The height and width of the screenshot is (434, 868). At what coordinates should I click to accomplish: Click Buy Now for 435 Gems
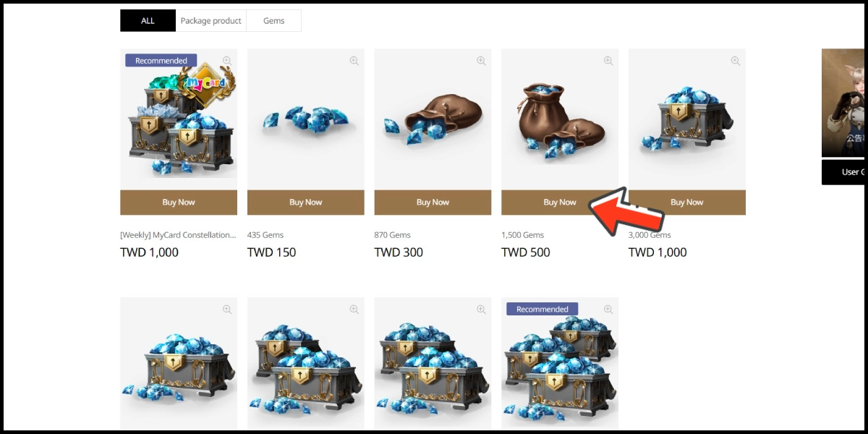306,203
